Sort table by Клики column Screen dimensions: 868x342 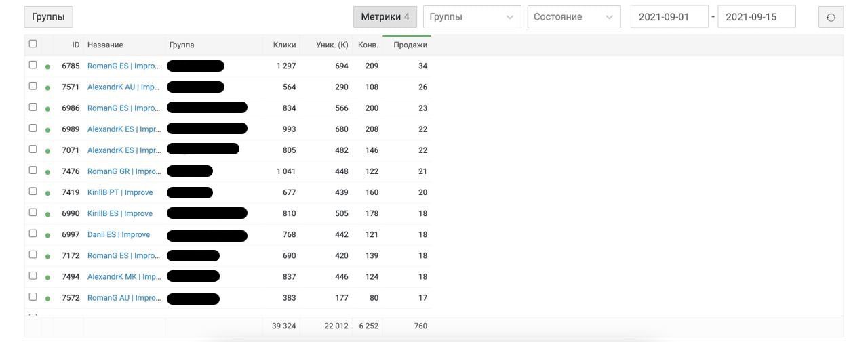click(x=284, y=45)
